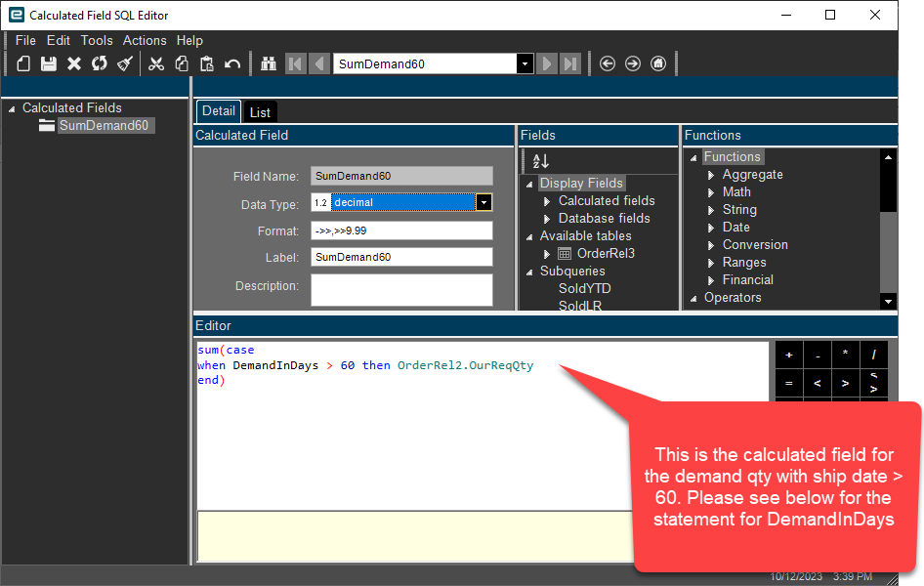
Task: Click the Copy toolbar icon
Action: pos(182,63)
